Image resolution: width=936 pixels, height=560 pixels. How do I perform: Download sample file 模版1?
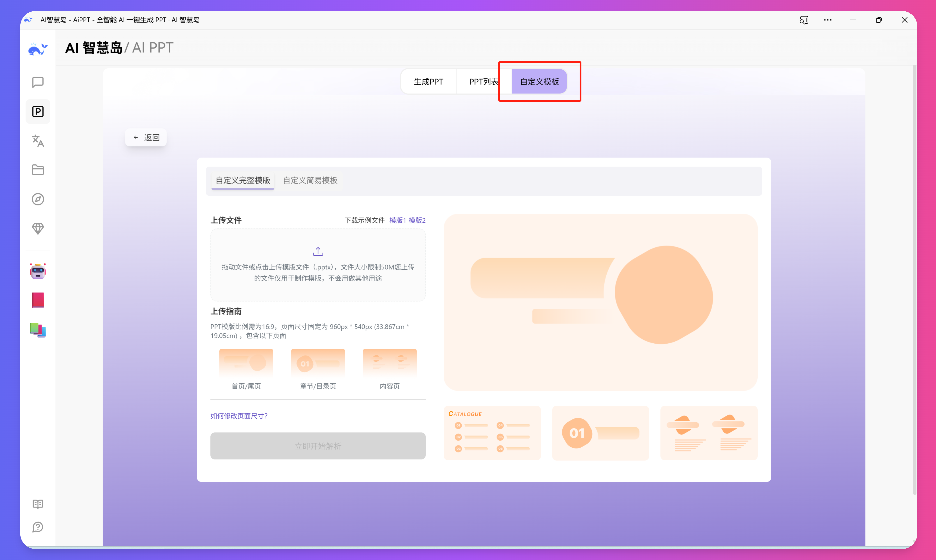click(398, 220)
